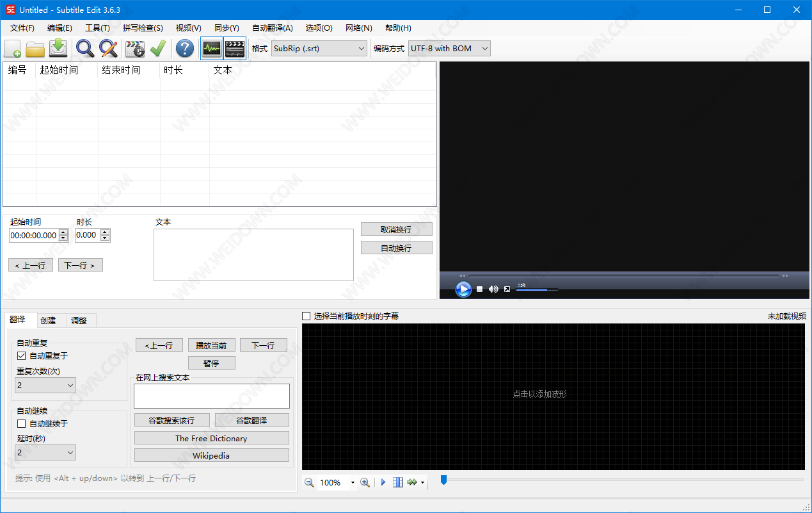Click the waveform position slider handle
This screenshot has height=513, width=812.
point(443,480)
